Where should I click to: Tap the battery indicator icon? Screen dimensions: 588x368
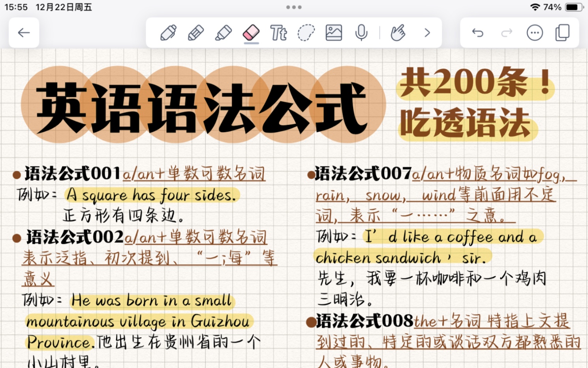[575, 7]
